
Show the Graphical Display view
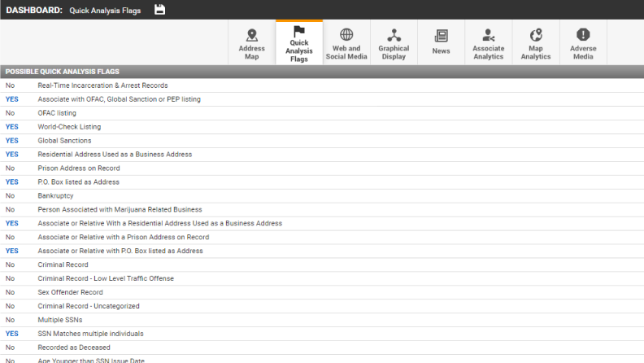coord(394,43)
